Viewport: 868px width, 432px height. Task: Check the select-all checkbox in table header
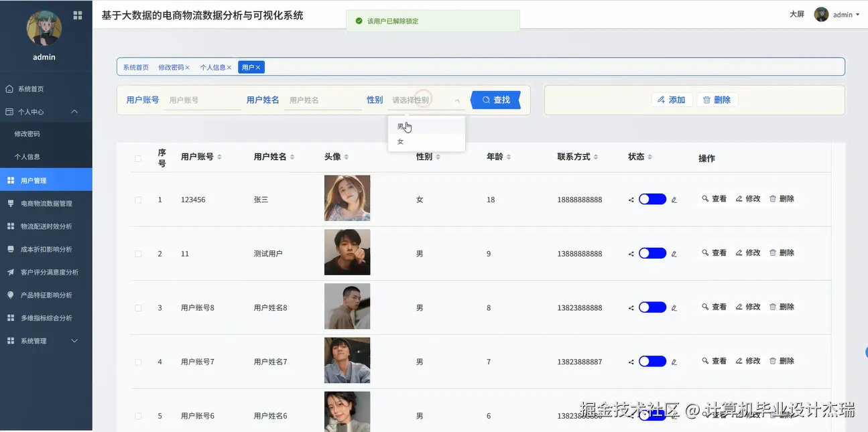coord(138,159)
